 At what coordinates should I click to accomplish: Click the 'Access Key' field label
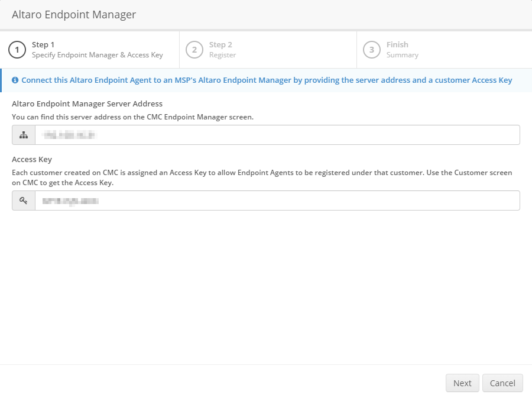[32, 159]
